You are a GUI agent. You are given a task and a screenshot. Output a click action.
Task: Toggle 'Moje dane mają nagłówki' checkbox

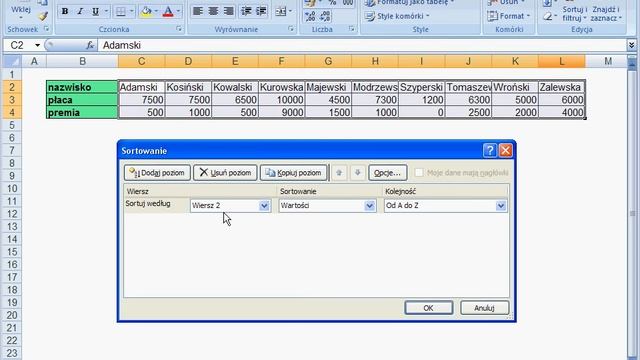[x=419, y=173]
